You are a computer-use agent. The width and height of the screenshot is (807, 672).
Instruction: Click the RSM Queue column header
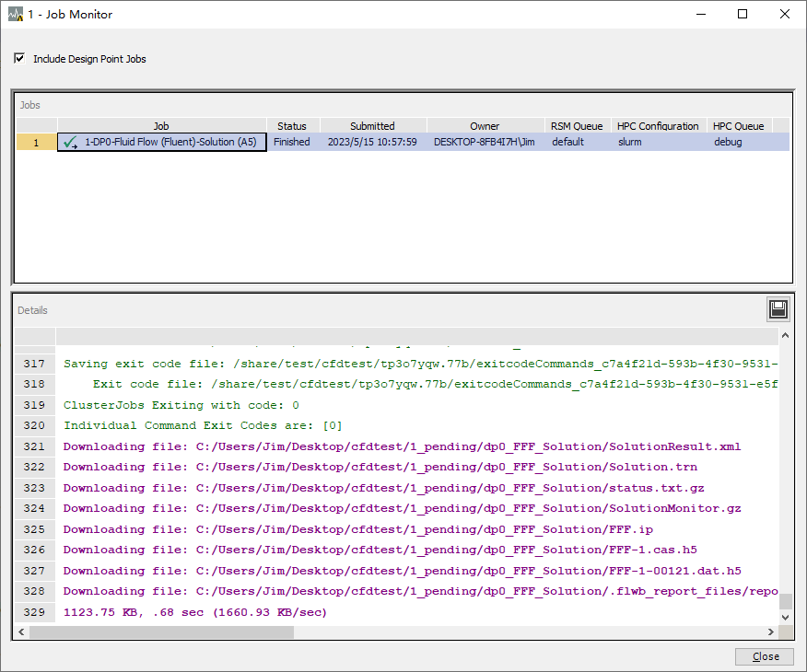pos(577,126)
